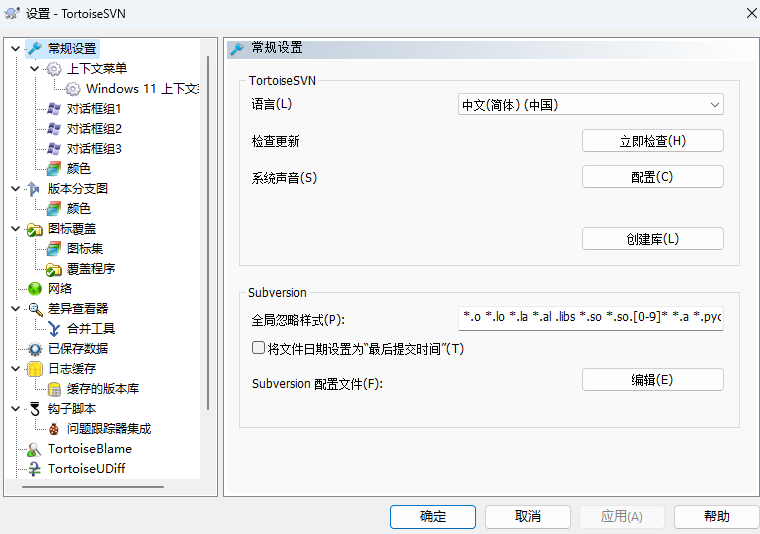The width and height of the screenshot is (760, 534).
Task: Click the 已保存数据 gear icon
Action: pos(34,349)
